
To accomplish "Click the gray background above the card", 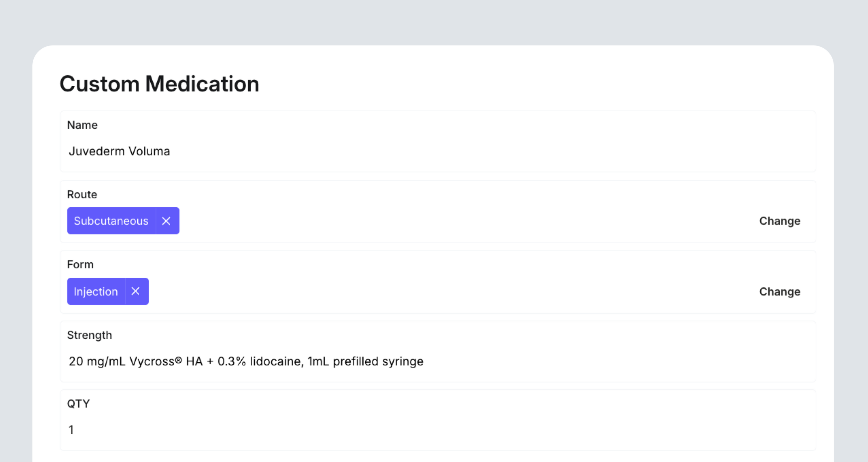I will click(434, 20).
